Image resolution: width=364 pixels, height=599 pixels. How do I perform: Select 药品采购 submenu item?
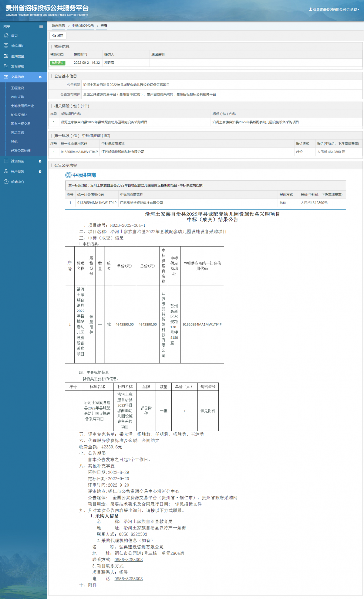pos(17,133)
